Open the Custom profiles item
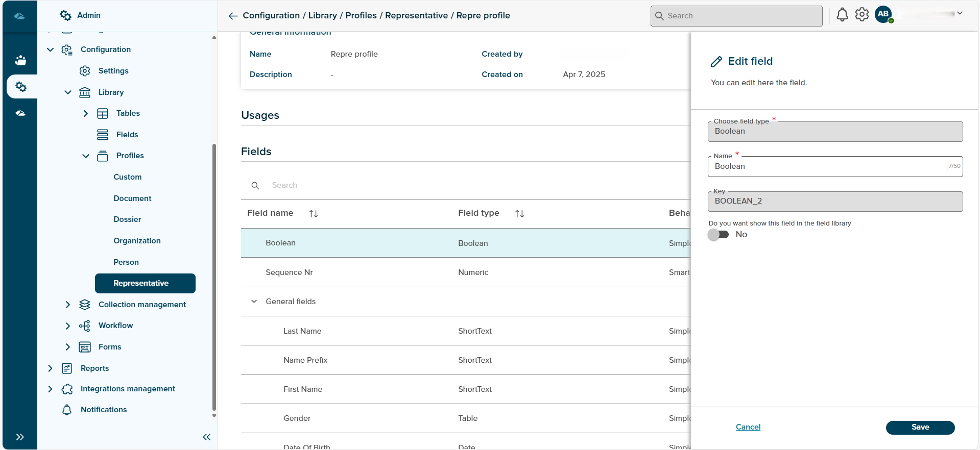The height and width of the screenshot is (450, 980). pos(128,177)
